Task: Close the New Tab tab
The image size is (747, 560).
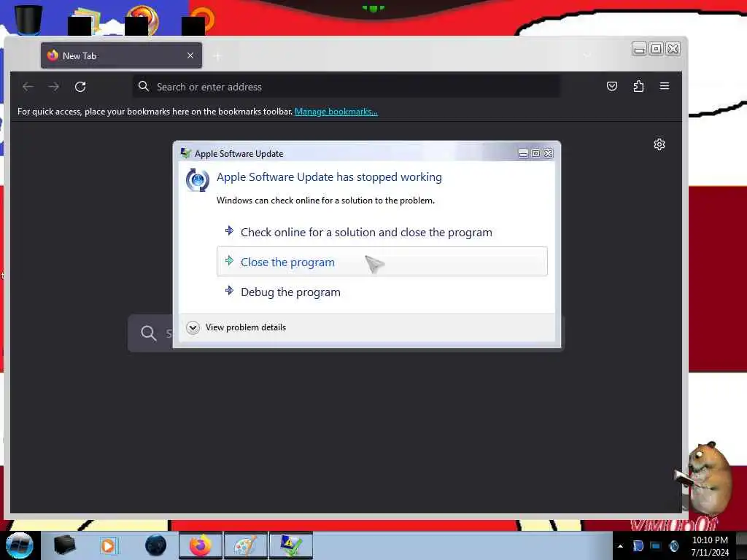Action: (190, 55)
